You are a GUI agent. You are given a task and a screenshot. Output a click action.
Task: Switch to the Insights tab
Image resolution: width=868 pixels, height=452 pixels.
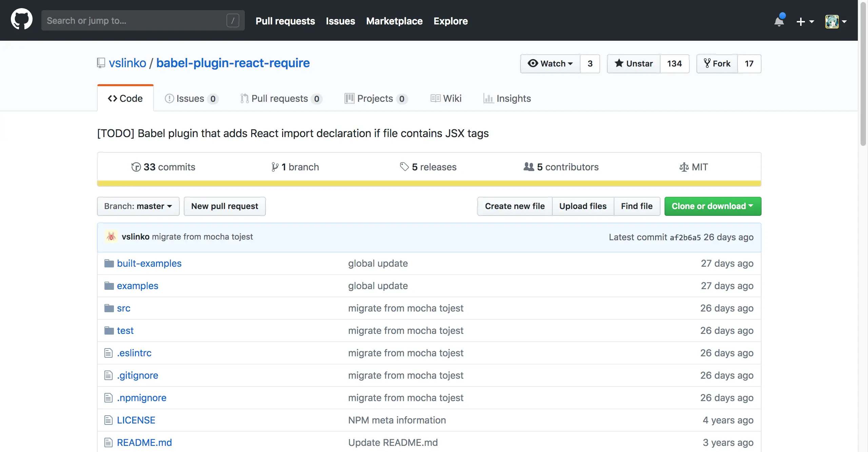507,98
